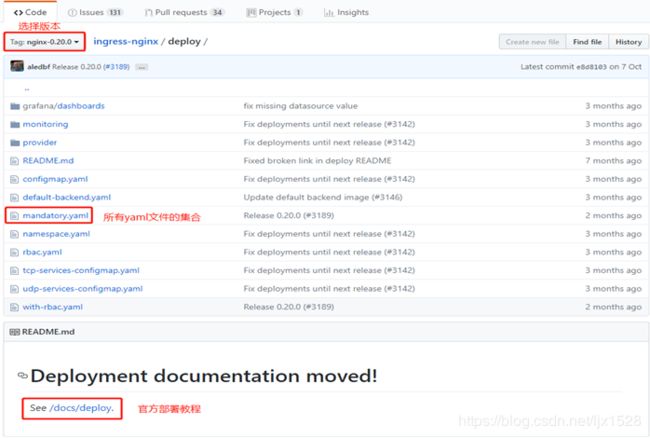Viewport: 650px width, 438px height.
Task: Open the rbac.yaml row's commit message
Action: click(329, 252)
